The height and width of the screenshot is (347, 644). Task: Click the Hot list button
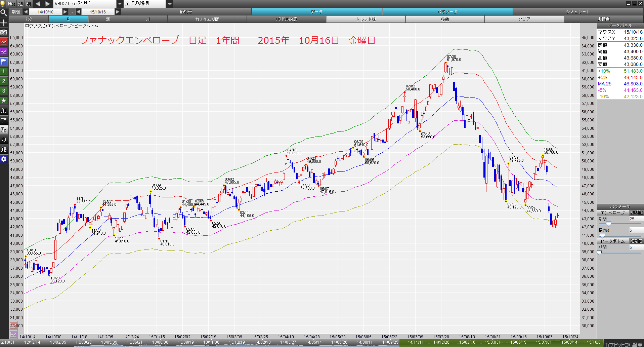(x=11, y=4)
